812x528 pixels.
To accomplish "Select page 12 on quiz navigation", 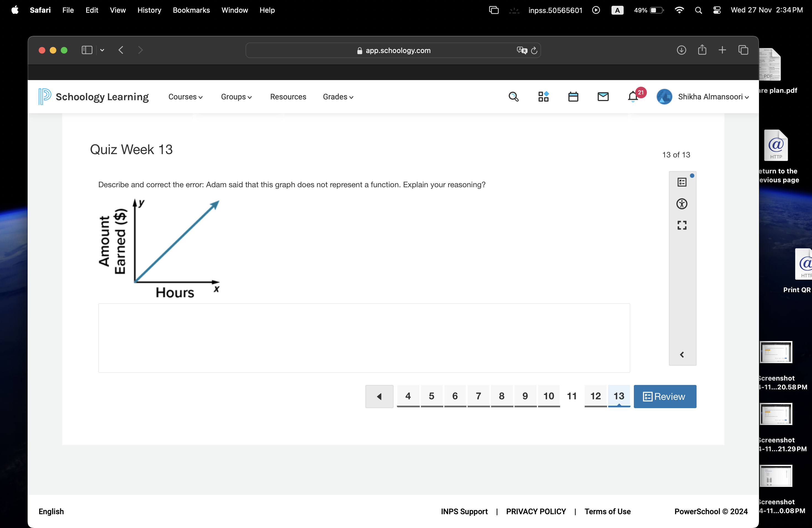I will click(595, 397).
